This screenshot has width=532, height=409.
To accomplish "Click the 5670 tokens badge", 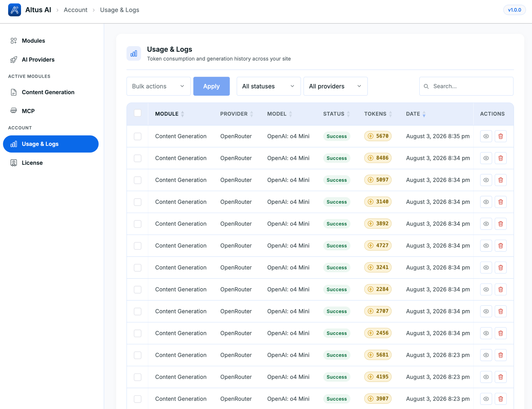I will point(378,136).
